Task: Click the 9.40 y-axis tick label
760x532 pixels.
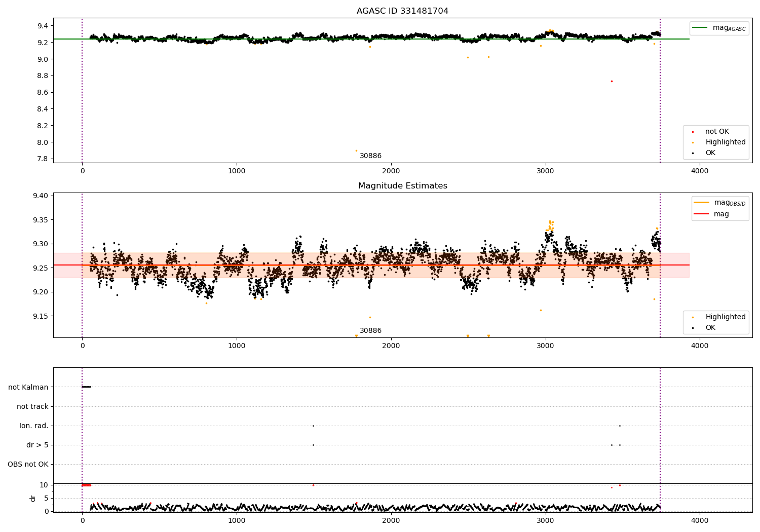Action: pyautogui.click(x=40, y=196)
